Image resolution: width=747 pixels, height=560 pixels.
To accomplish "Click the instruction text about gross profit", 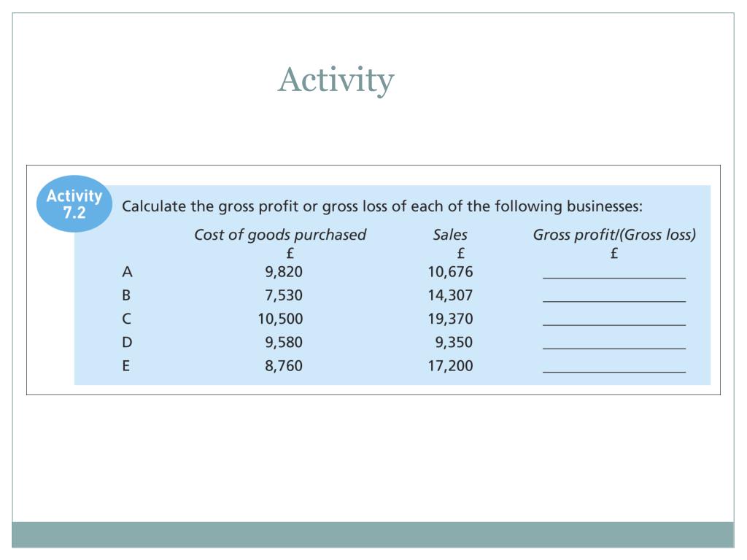I will pyautogui.click(x=382, y=206).
